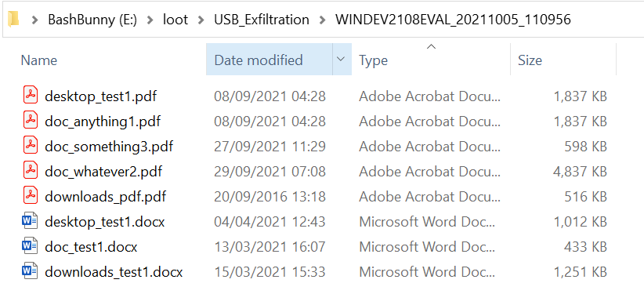Image resolution: width=644 pixels, height=294 pixels.
Task: Click the downloads_test1.docx Word icon
Action: point(30,271)
